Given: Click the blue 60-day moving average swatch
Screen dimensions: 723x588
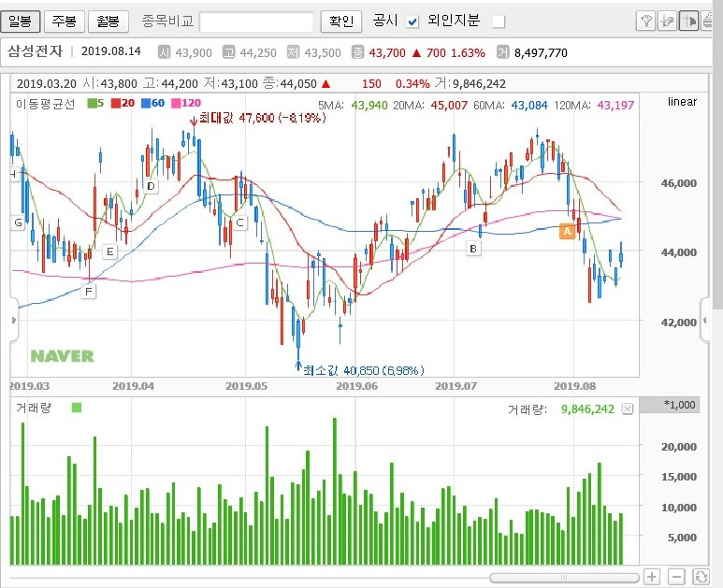Looking at the screenshot, I should click(x=146, y=103).
